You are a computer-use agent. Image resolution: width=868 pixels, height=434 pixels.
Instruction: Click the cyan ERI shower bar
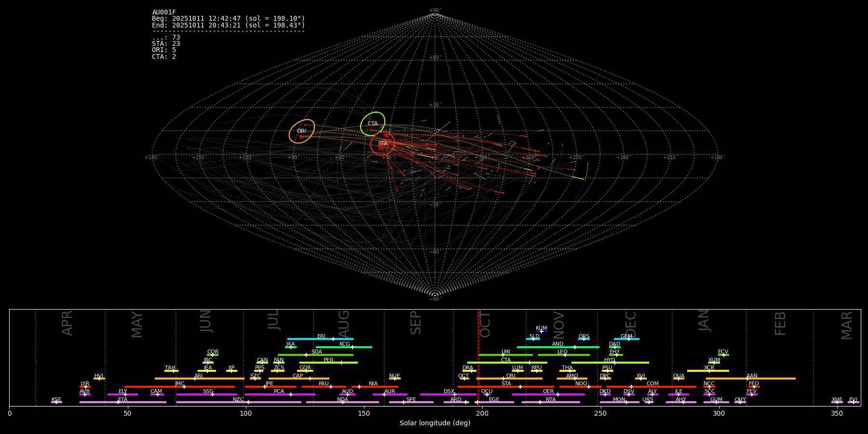320,339
